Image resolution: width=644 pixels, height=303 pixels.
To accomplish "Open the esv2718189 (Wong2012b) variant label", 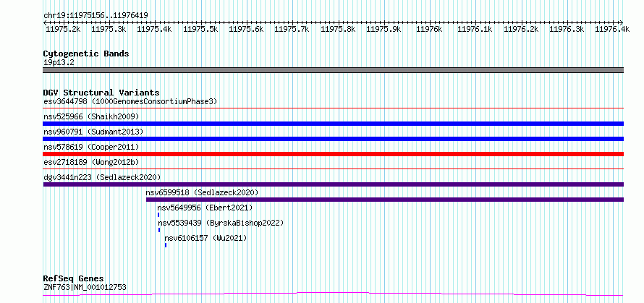I will 90,162.
